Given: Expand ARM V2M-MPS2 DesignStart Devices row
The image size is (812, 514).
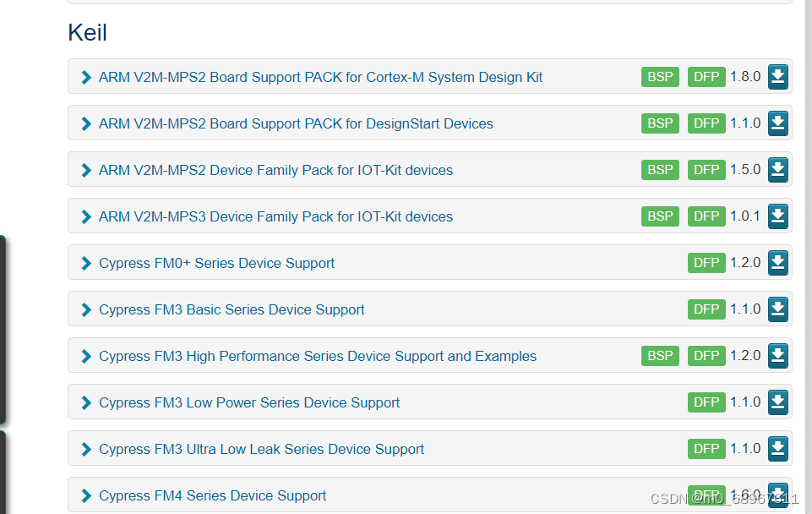Looking at the screenshot, I should click(x=86, y=123).
